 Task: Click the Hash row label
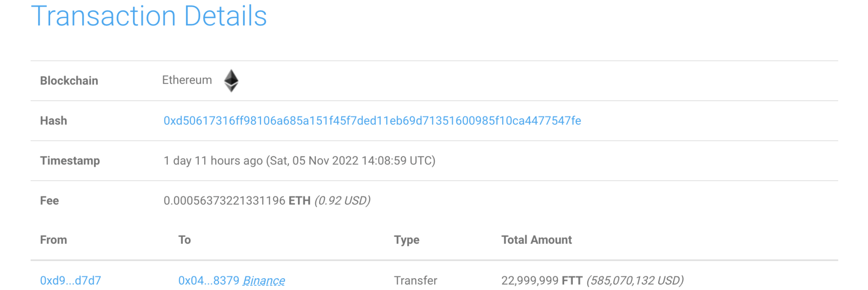coord(53,121)
